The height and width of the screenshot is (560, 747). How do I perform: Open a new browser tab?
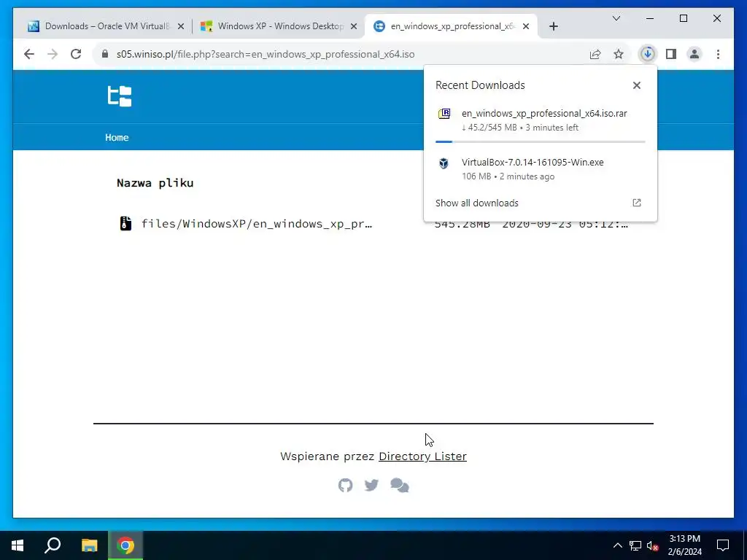pyautogui.click(x=553, y=27)
